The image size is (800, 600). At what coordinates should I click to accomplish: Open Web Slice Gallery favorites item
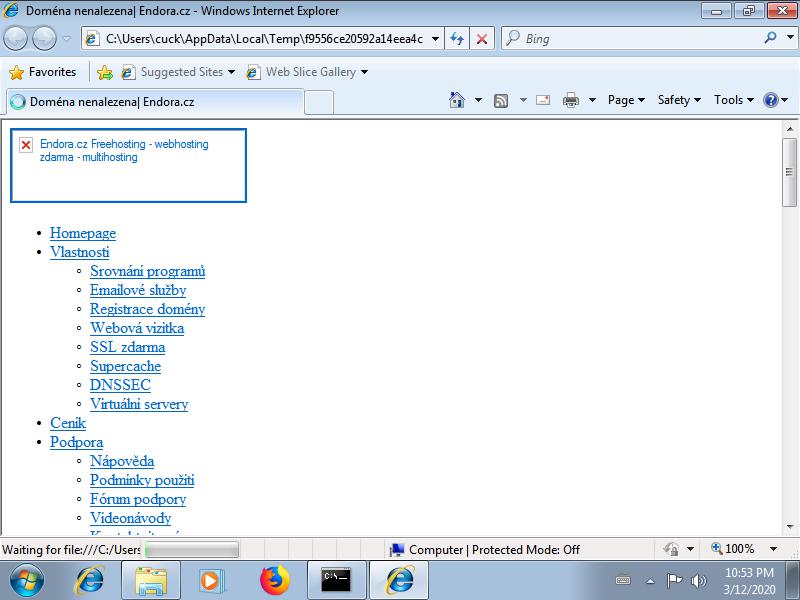point(307,72)
